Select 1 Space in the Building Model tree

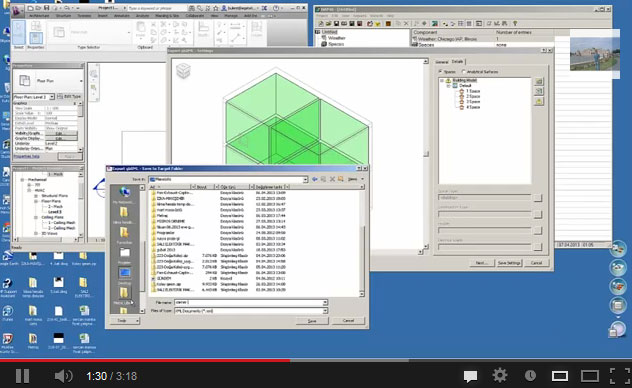(x=473, y=91)
